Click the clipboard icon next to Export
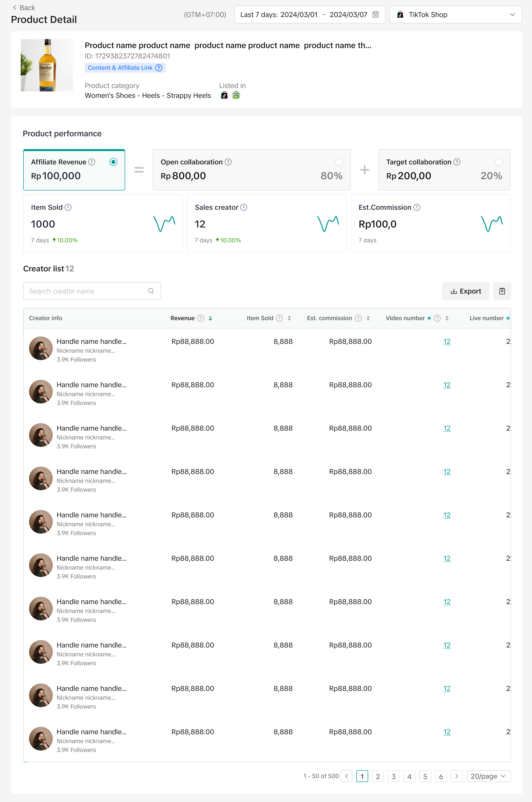Image resolution: width=532 pixels, height=802 pixels. 502,291
